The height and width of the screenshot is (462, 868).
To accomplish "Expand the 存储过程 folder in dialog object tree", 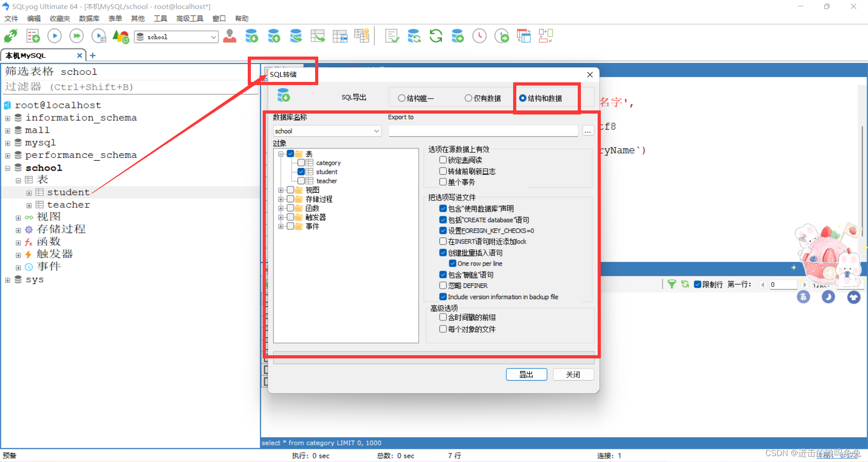I will click(281, 199).
